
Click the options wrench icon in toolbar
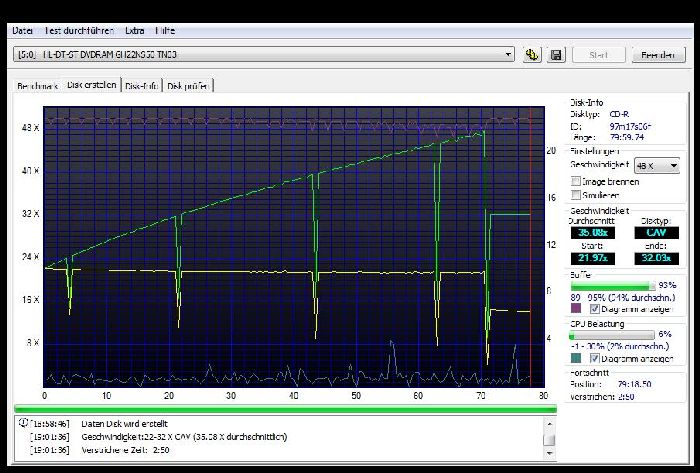click(532, 54)
